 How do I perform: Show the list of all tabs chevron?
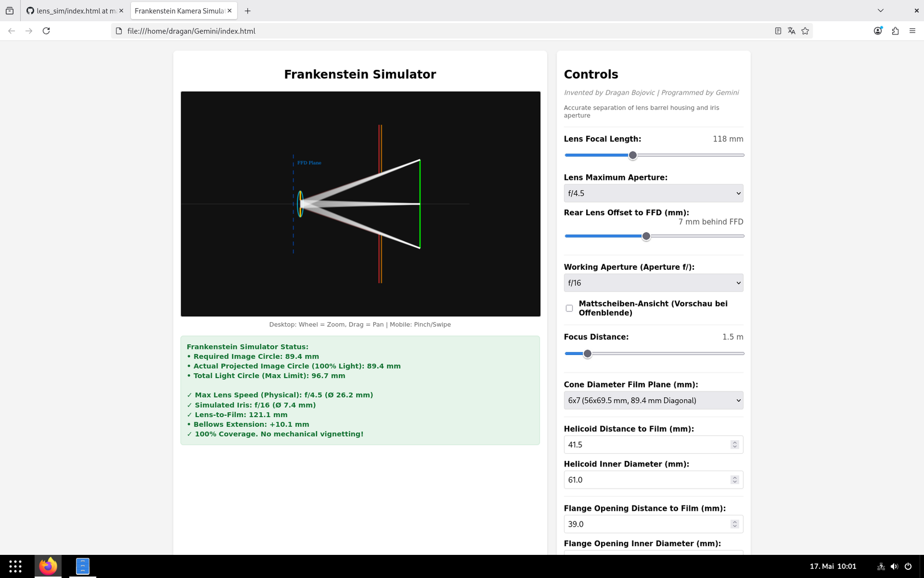tap(880, 11)
